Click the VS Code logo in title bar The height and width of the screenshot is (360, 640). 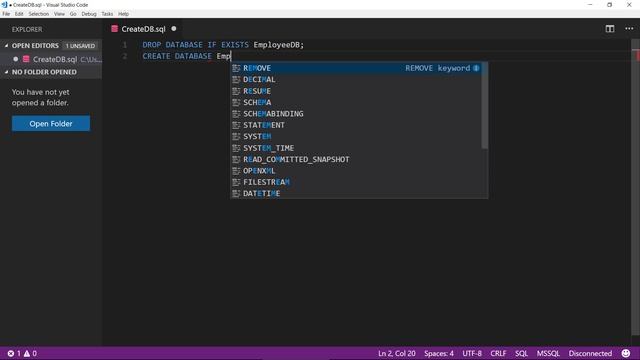coord(4,5)
